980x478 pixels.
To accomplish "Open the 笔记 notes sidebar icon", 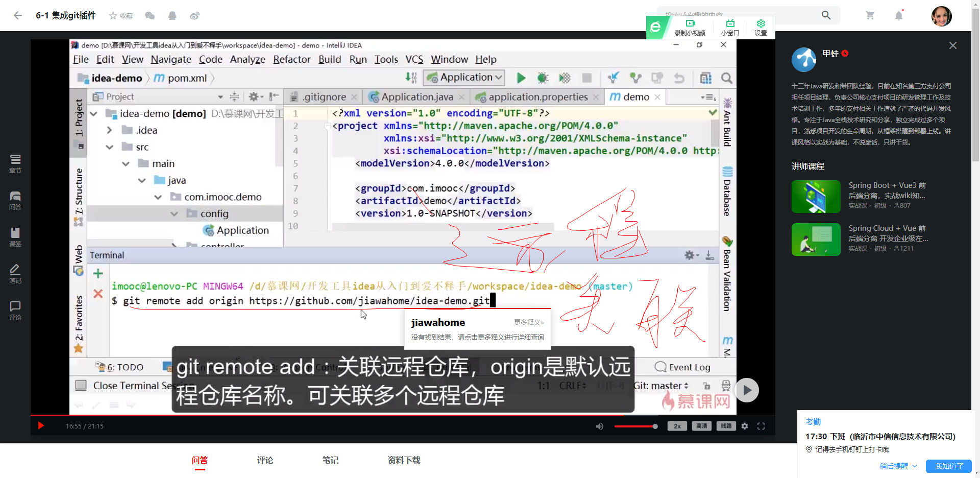I will [15, 274].
